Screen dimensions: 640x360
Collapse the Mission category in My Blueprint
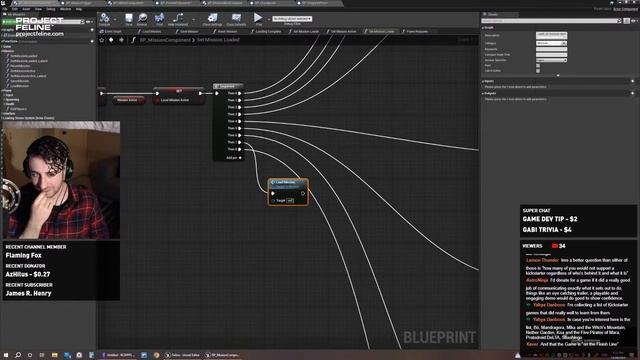pyautogui.click(x=2, y=51)
